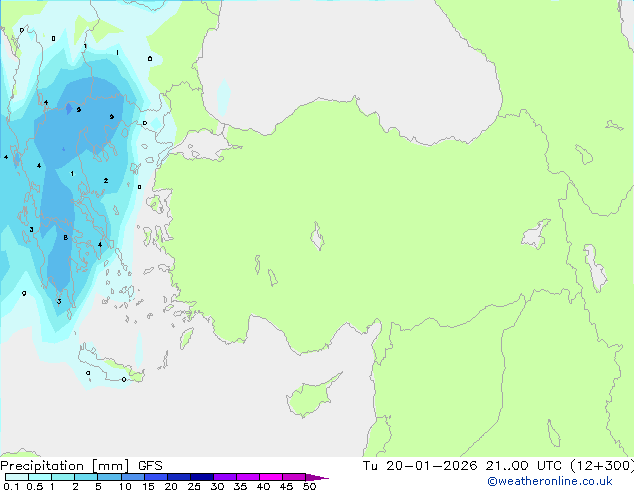
Task: Click Crete island on the map
Action: coord(109,366)
